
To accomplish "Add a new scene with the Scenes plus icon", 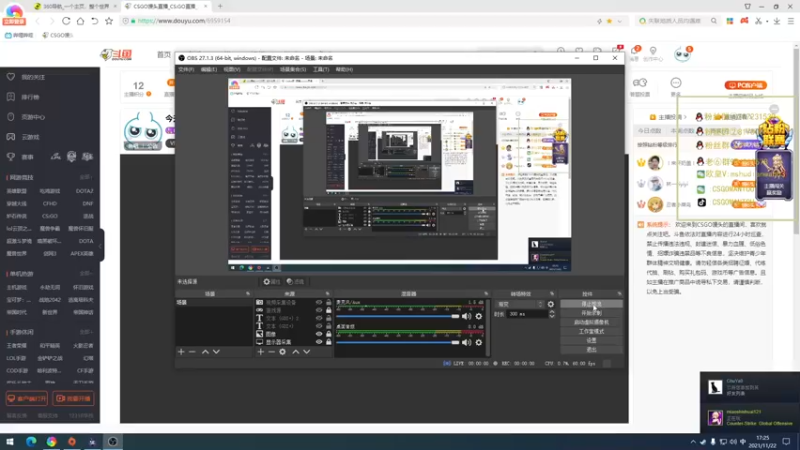I will (x=181, y=352).
